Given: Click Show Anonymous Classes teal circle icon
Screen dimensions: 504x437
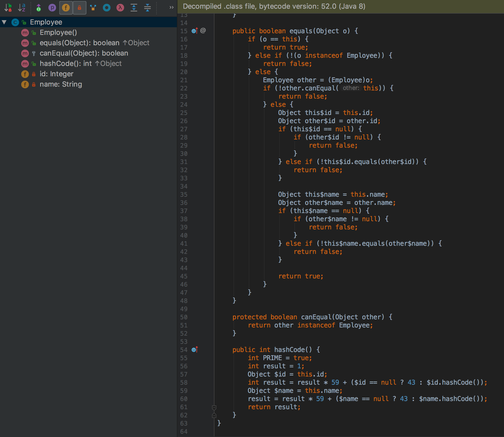Looking at the screenshot, I should (107, 8).
